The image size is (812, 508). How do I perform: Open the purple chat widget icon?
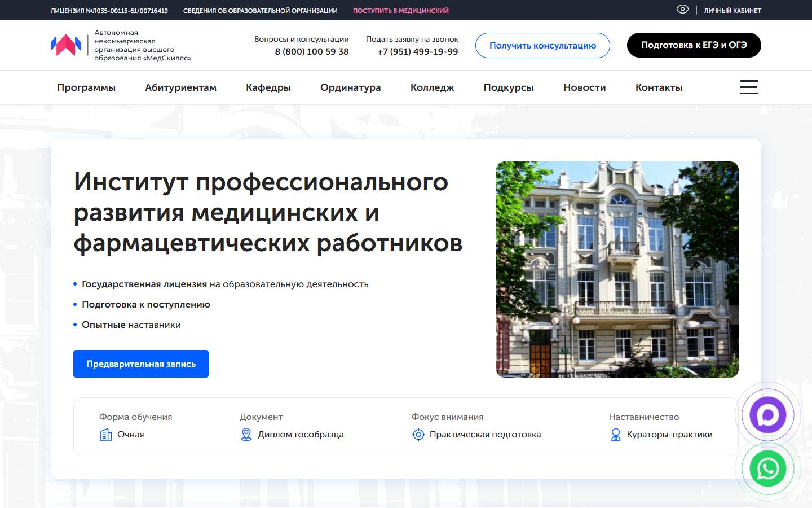pyautogui.click(x=767, y=415)
